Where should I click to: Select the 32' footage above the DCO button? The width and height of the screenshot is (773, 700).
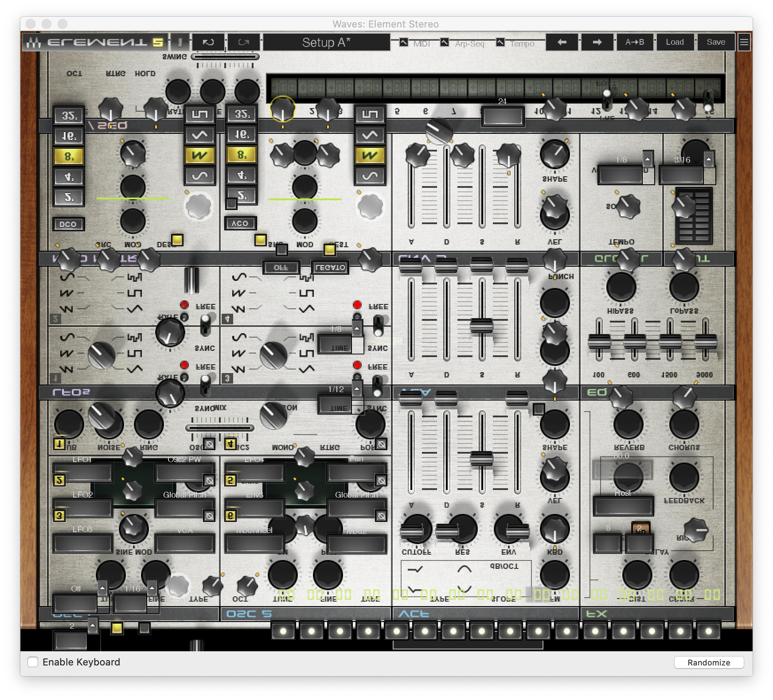(69, 116)
